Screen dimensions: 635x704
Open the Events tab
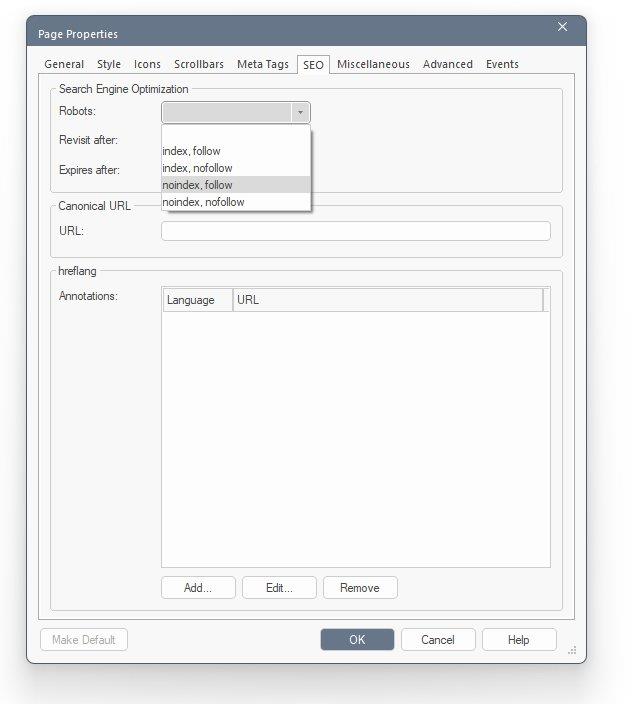(x=502, y=64)
